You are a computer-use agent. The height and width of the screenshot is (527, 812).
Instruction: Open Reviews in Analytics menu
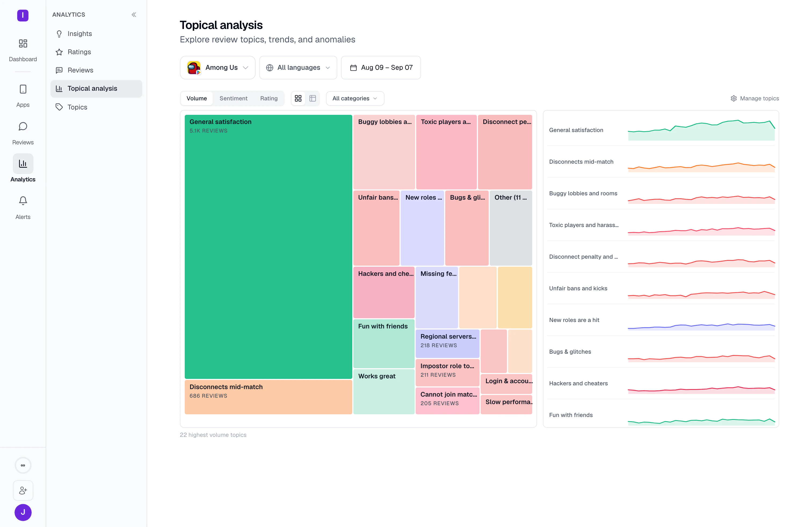coord(96,70)
